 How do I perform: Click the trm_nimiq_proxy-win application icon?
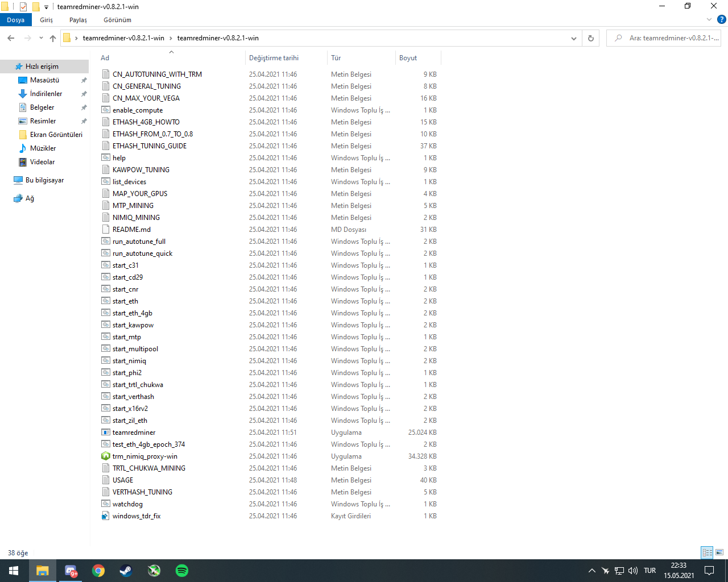point(105,456)
